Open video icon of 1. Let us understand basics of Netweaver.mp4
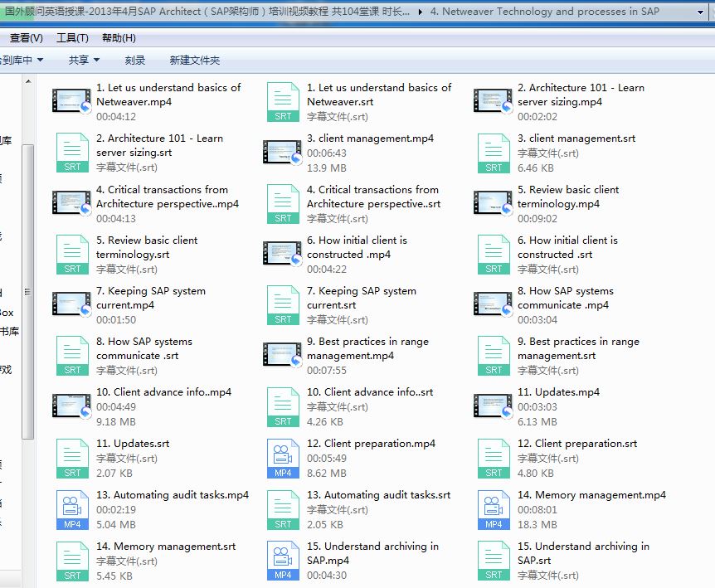Viewport: 715px width, 588px height. [71, 101]
